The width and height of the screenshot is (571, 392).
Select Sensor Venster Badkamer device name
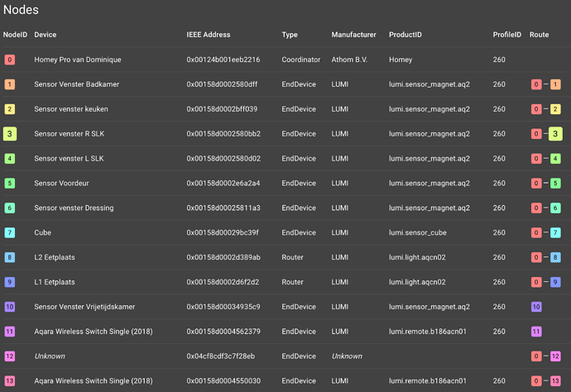pos(76,84)
